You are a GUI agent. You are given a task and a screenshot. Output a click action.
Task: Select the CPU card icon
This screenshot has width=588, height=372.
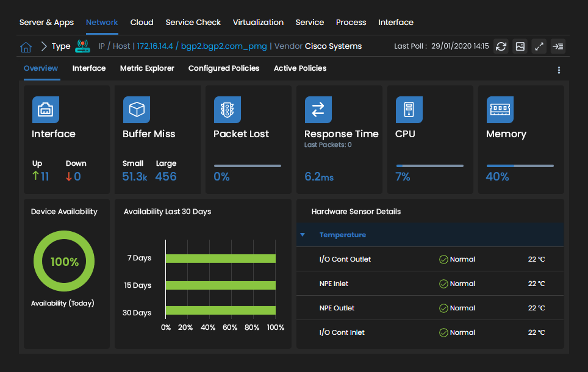point(409,110)
